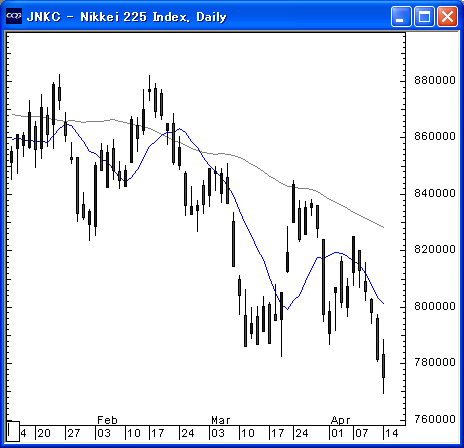Click the tall blue candlestick near 840000 in late March
The width and height of the screenshot is (464, 448).
[293, 203]
